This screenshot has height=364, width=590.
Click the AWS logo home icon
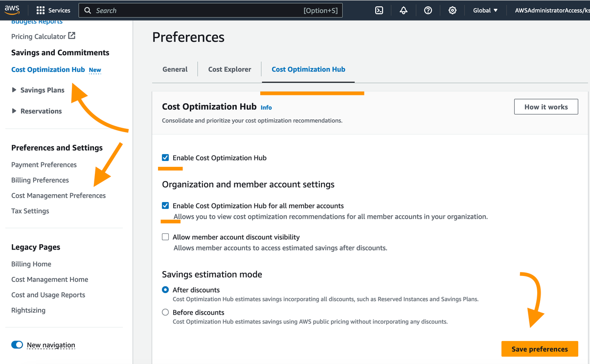coord(12,10)
